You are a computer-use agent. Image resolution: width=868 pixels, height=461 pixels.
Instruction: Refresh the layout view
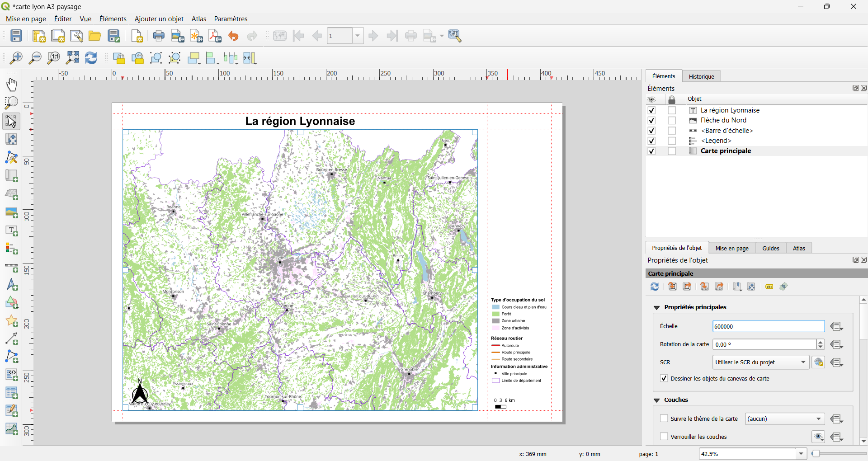tap(91, 58)
